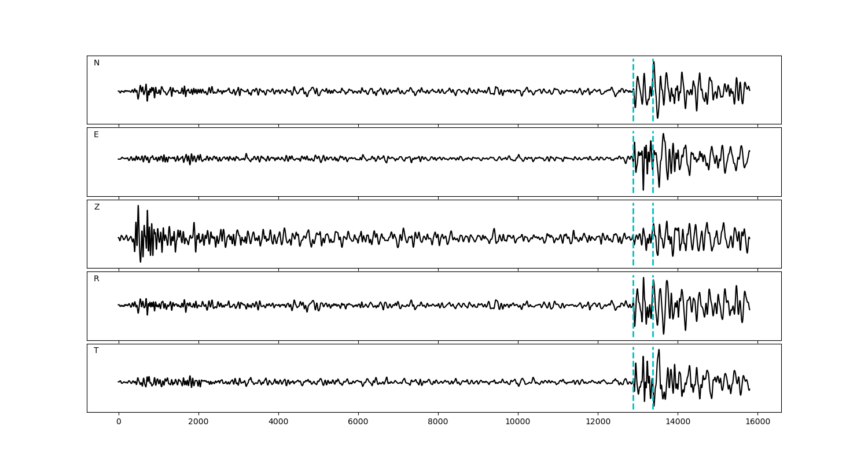Screen dimensions: 868x463
Task: Select x-axis tick label 10000
Action: pyautogui.click(x=518, y=422)
